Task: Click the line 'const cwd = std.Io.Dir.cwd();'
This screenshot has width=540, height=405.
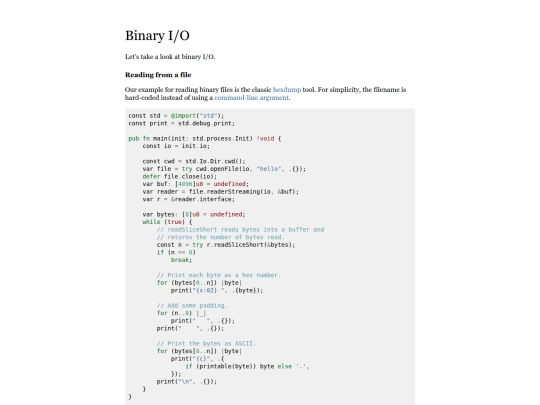Action: [194, 161]
